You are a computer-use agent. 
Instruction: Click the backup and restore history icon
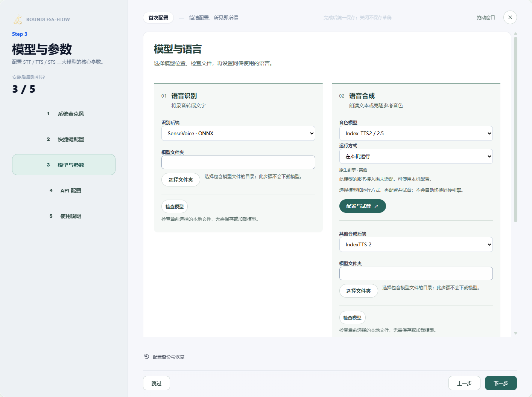[147, 357]
